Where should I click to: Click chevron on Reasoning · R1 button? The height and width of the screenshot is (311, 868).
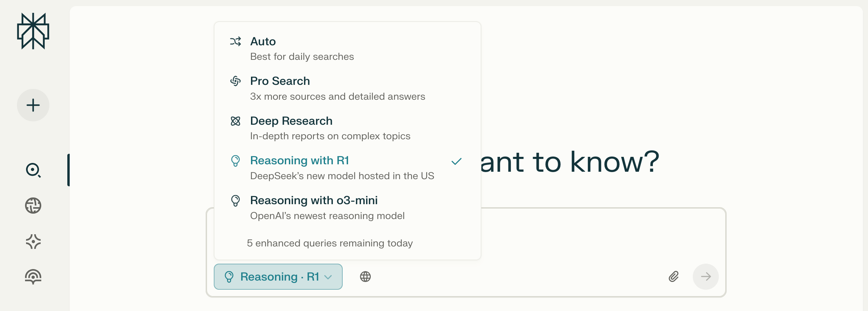tap(328, 277)
